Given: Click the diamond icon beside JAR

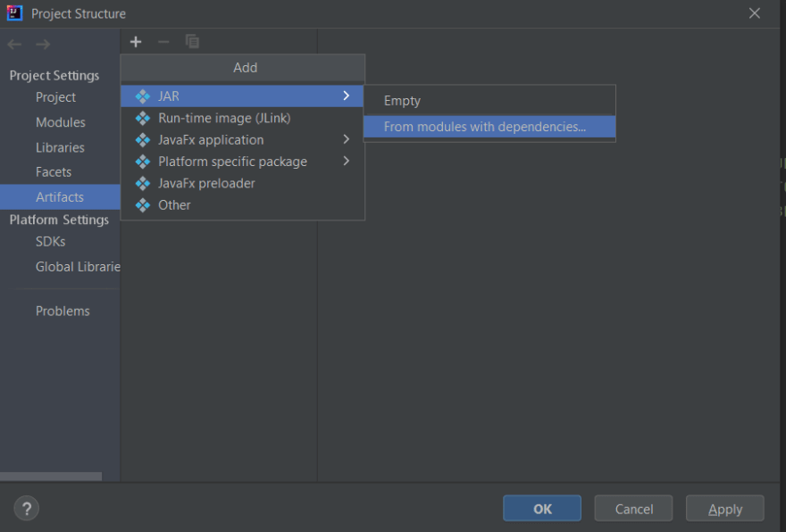Looking at the screenshot, I should [143, 96].
